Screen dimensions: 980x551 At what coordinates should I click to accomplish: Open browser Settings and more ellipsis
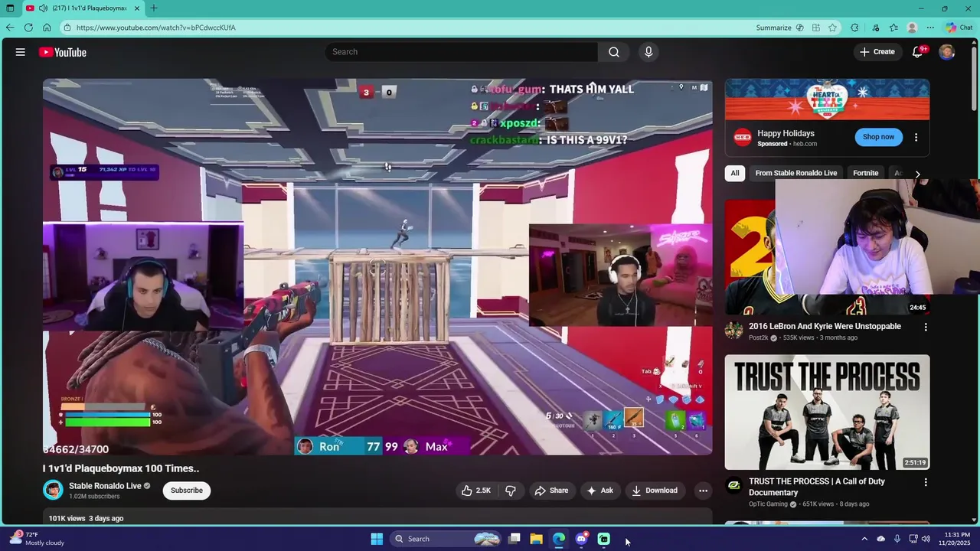tap(930, 28)
